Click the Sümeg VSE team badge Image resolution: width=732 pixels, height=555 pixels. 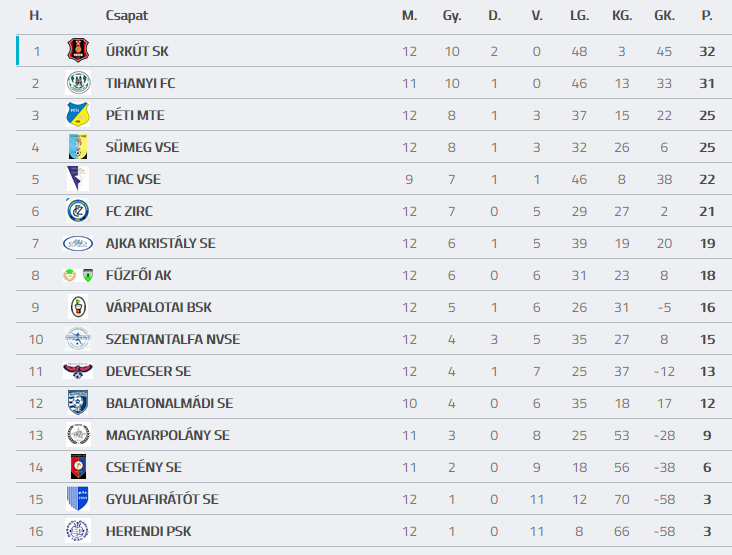(x=78, y=147)
